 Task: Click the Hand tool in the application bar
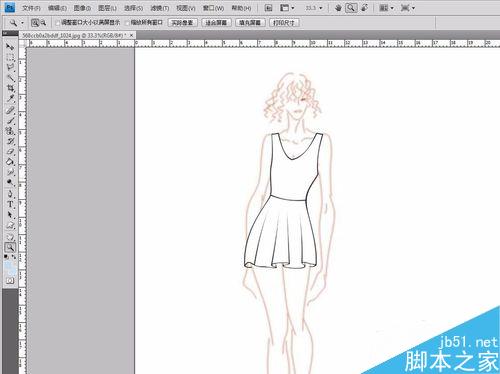pyautogui.click(x=338, y=8)
